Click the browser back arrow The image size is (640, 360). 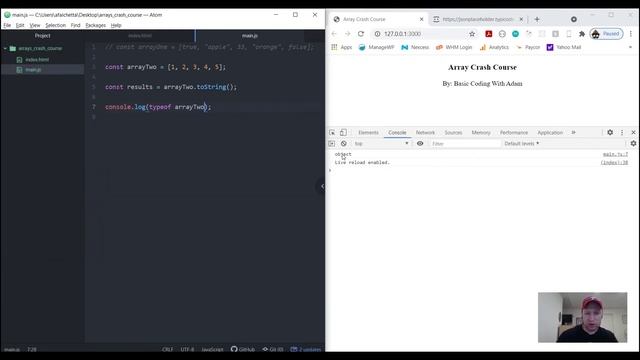pyautogui.click(x=334, y=34)
